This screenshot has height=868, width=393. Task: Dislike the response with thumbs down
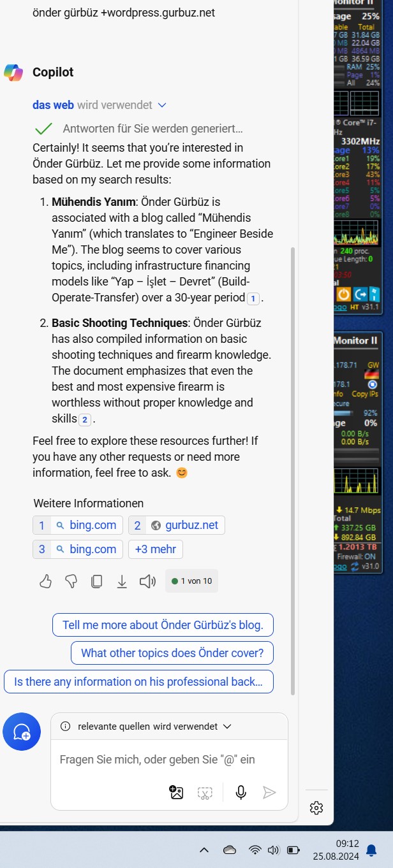[x=71, y=581]
